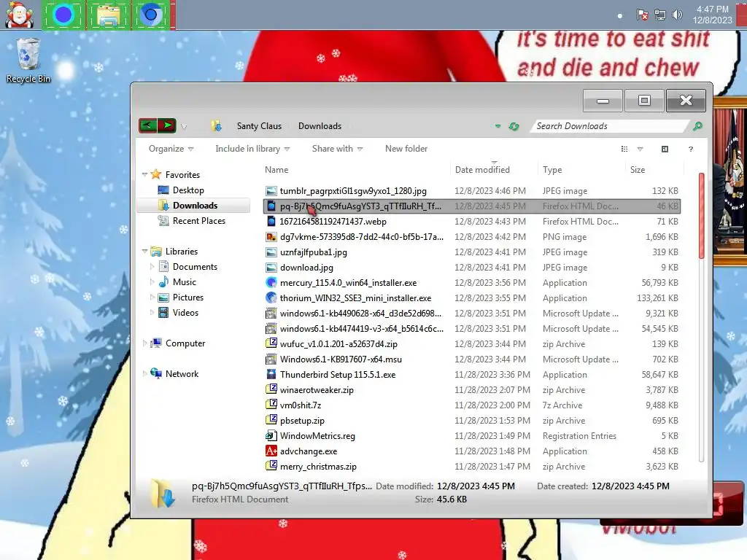Toggle the preview pane
This screenshot has width=747, height=560.
tap(665, 149)
